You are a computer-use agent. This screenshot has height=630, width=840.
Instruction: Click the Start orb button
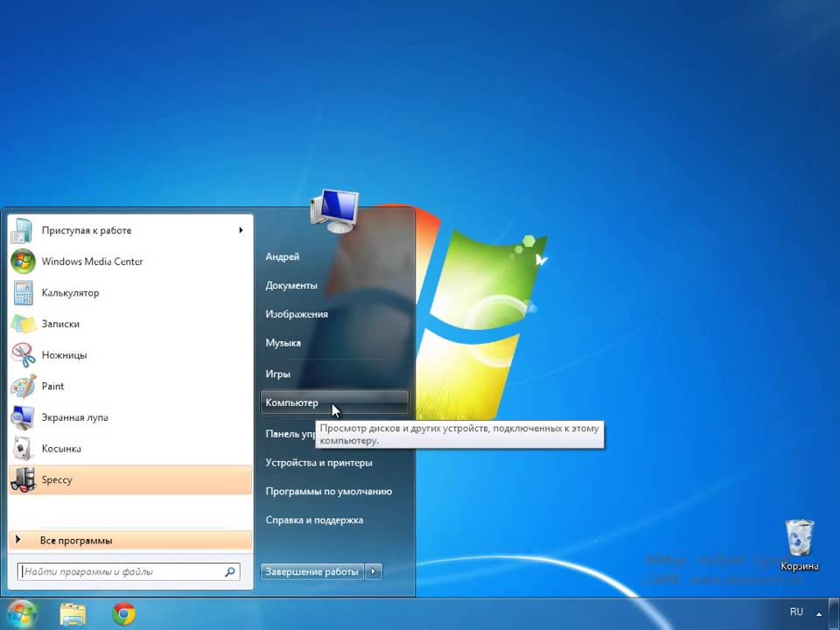tap(21, 614)
